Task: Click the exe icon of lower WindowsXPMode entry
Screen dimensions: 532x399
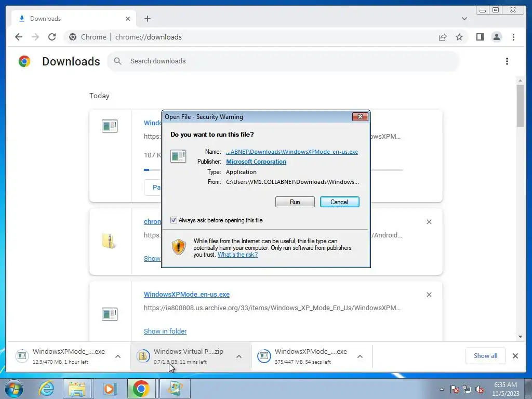Action: click(x=110, y=314)
